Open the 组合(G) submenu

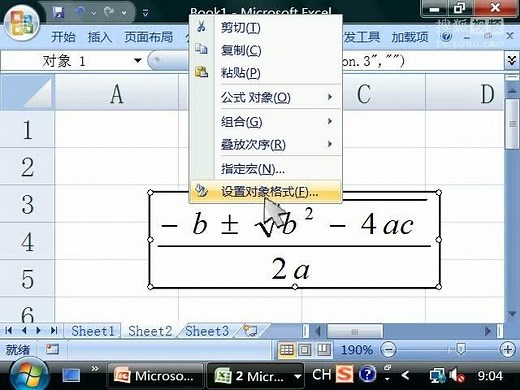266,122
